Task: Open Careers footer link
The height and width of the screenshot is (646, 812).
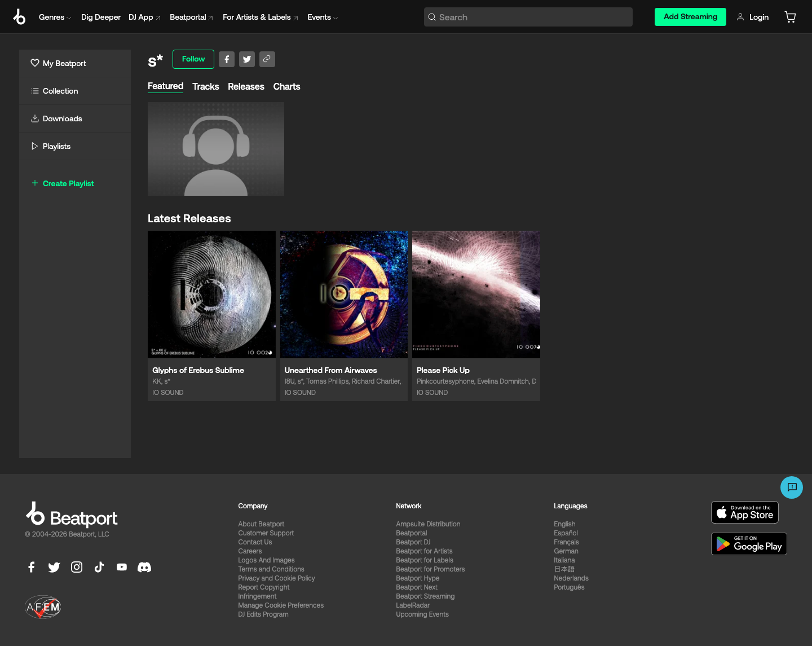Action: (250, 551)
